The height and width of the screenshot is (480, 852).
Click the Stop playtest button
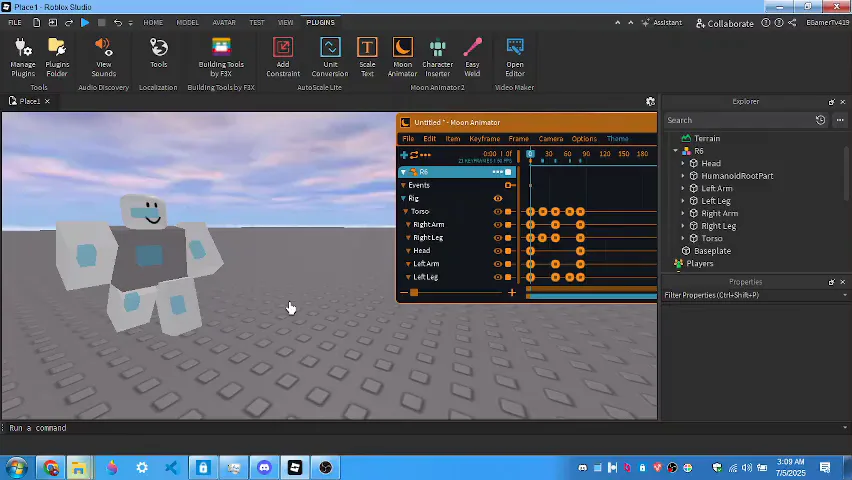click(102, 23)
